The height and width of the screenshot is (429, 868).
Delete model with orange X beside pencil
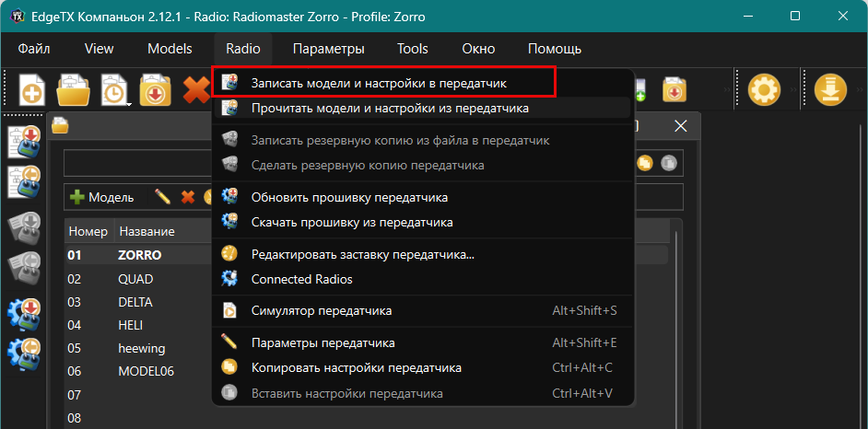(189, 197)
